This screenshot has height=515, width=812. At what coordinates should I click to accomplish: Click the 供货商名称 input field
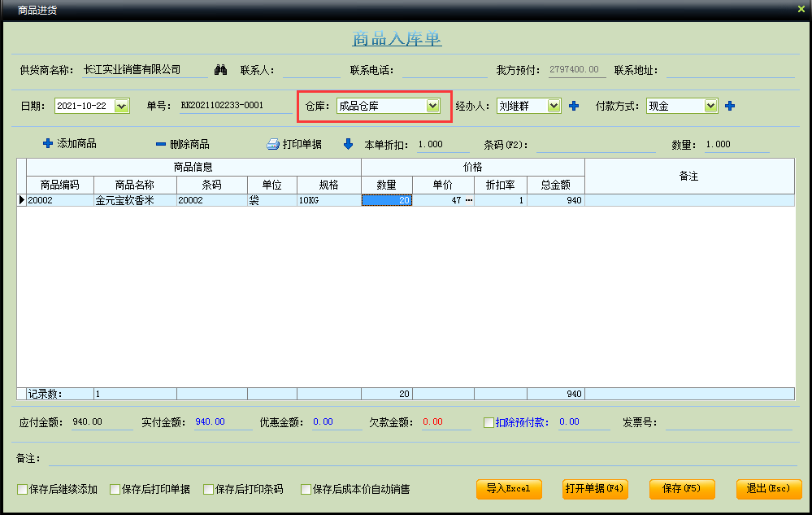pyautogui.click(x=145, y=70)
